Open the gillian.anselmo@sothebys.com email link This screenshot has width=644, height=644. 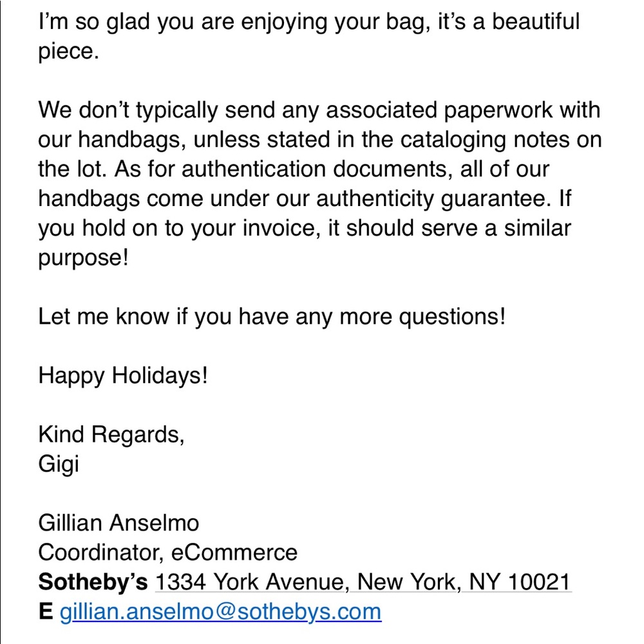click(x=220, y=611)
